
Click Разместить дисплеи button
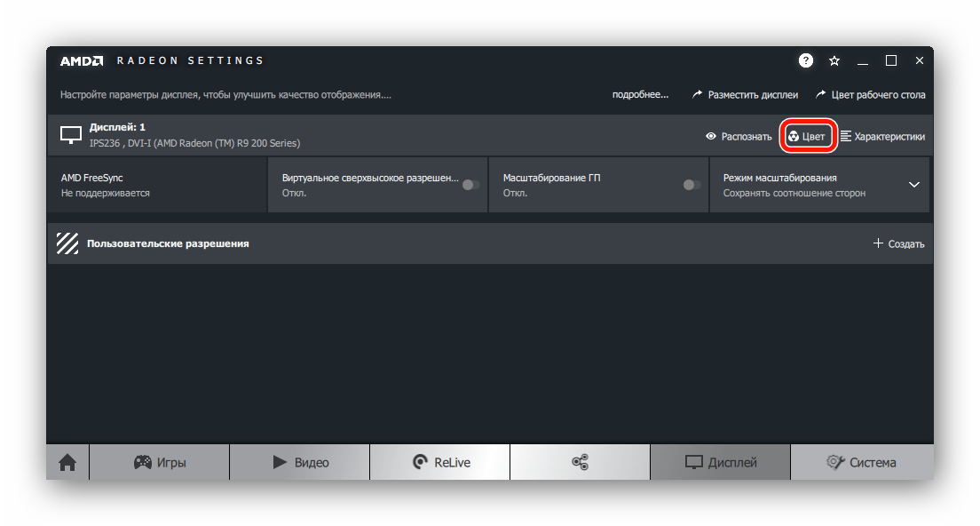tap(745, 94)
